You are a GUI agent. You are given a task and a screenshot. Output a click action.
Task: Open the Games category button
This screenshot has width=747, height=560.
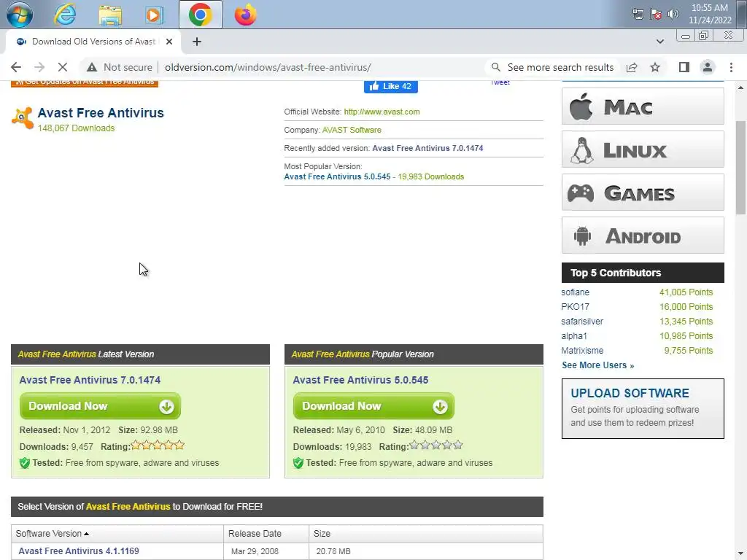(643, 192)
